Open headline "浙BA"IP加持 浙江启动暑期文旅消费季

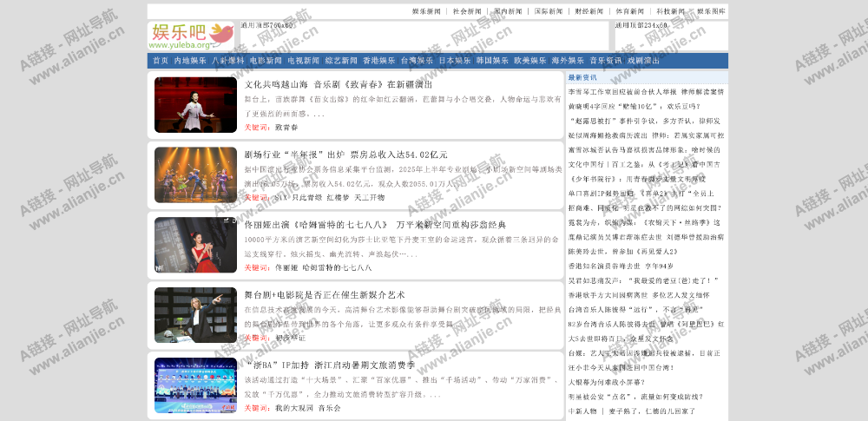point(330,365)
